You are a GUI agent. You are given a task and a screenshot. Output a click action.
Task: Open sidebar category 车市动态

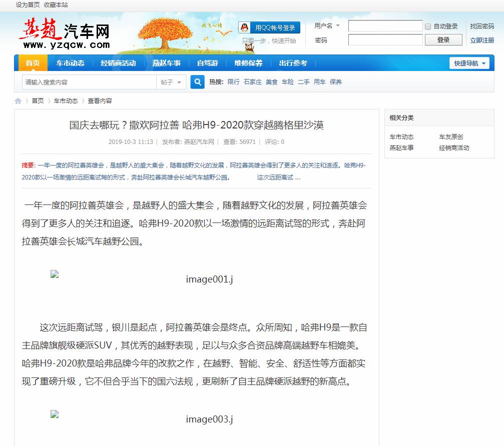point(401,137)
